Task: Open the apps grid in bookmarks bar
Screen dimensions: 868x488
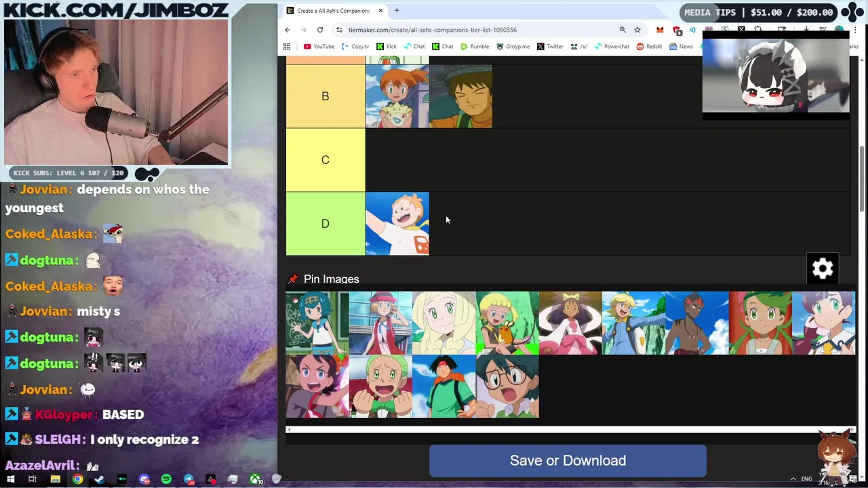Action: [x=287, y=47]
